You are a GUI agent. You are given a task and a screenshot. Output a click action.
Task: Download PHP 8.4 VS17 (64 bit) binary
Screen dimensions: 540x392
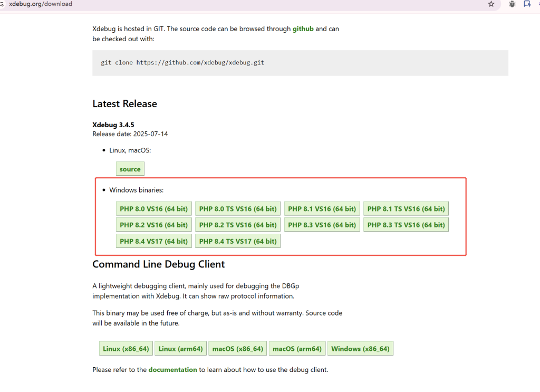(153, 241)
